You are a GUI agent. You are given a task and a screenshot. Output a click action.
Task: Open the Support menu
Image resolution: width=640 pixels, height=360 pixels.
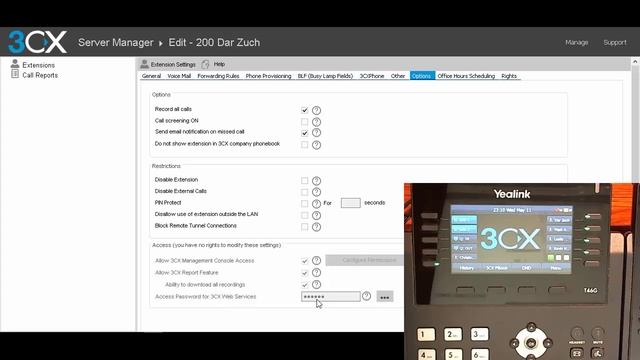615,42
